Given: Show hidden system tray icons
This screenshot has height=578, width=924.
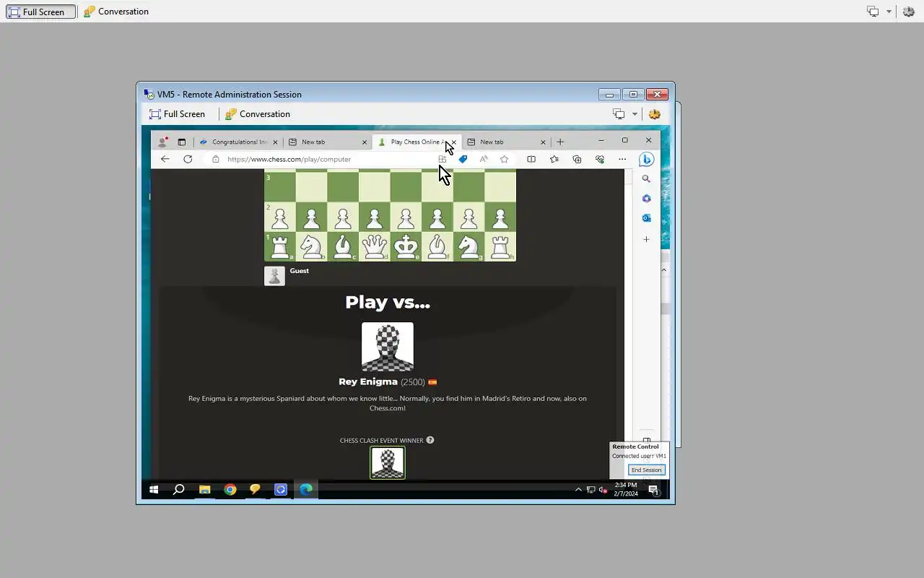Looking at the screenshot, I should [578, 490].
